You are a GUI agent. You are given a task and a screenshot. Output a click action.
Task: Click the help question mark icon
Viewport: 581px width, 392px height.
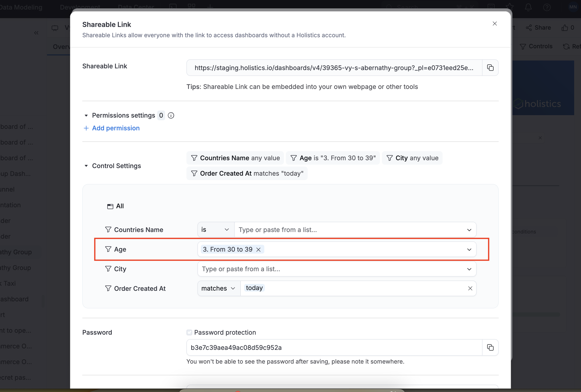(547, 7)
